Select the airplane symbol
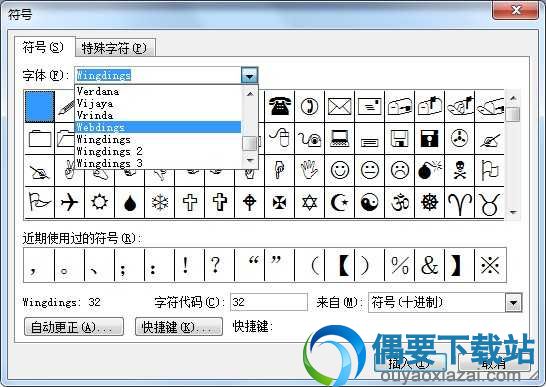Screen dimensions: 546x387 pyautogui.click(x=69, y=202)
